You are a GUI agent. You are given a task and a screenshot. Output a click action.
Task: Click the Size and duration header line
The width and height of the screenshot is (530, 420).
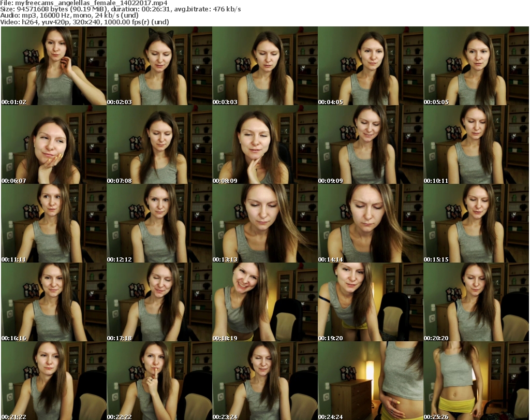121,9
